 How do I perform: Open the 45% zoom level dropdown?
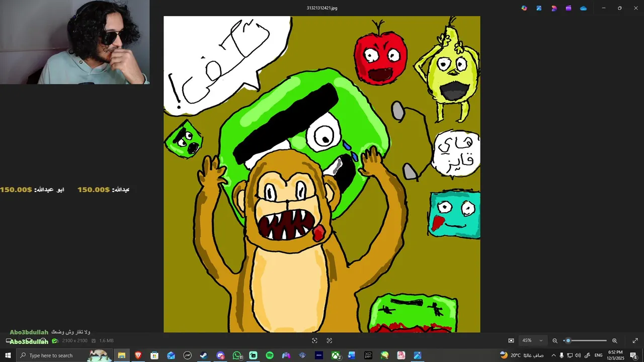pyautogui.click(x=533, y=340)
